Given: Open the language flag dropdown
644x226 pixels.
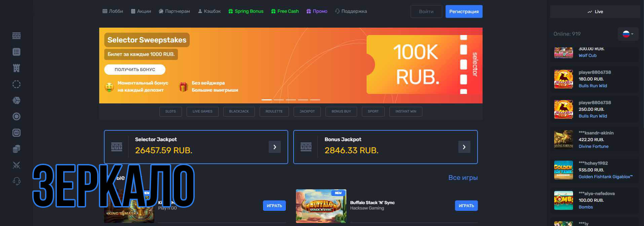Looking at the screenshot, I should tap(628, 34).
